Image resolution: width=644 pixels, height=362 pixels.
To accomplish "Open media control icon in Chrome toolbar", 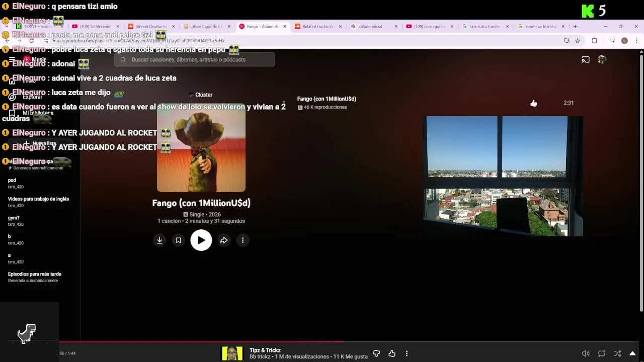I will pos(612,41).
